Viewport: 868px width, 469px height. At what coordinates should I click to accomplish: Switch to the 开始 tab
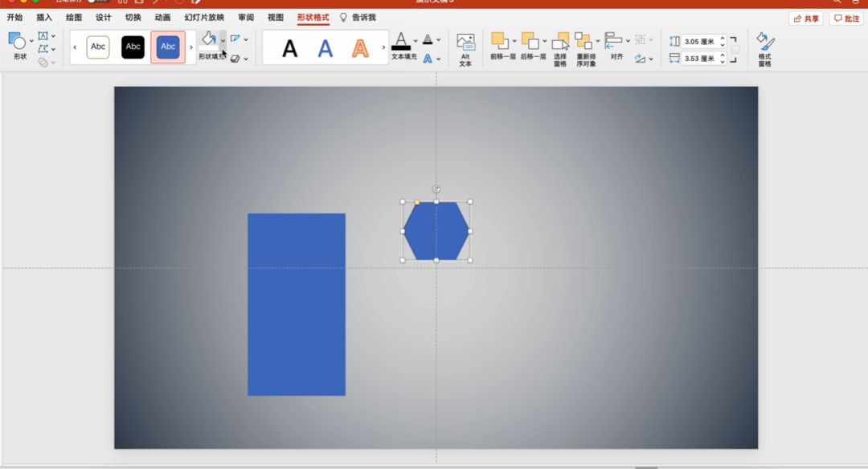coord(15,18)
